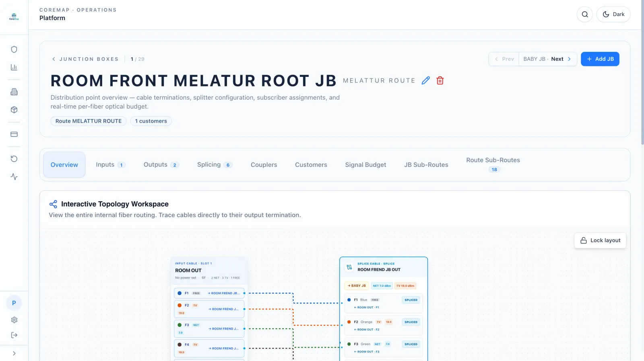The width and height of the screenshot is (644, 361).
Task: Click the Add JB button
Action: tap(600, 59)
